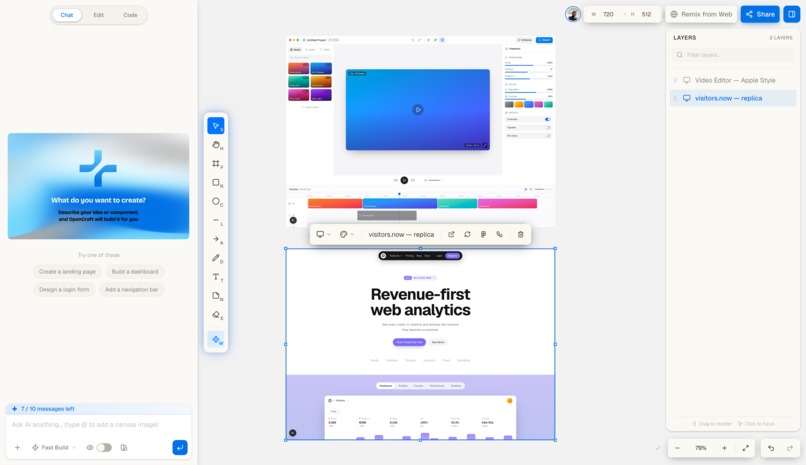
Task: Click the Ask AI anything input
Action: tap(99, 424)
